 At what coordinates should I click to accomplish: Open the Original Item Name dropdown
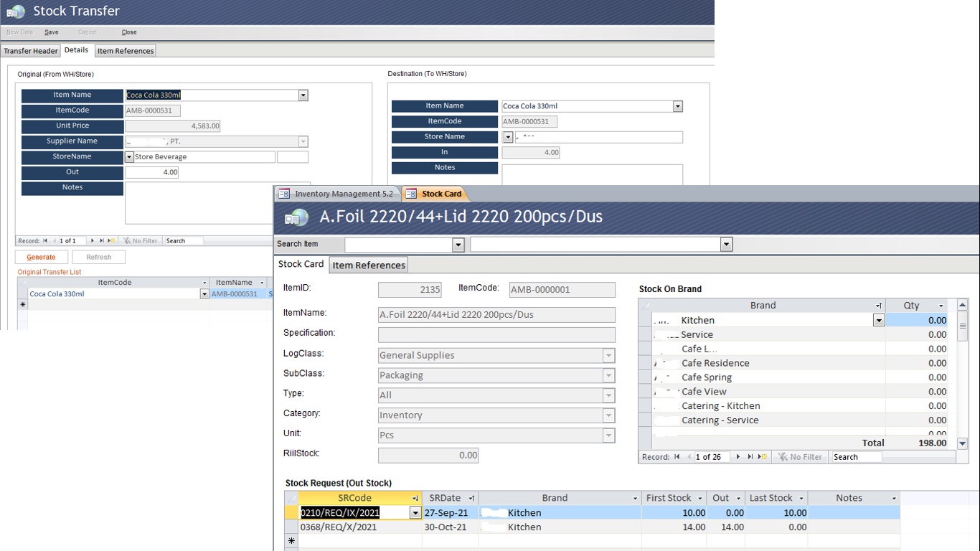pyautogui.click(x=303, y=95)
